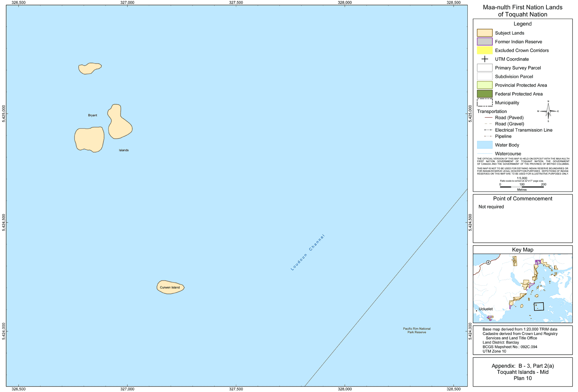The width and height of the screenshot is (578, 392).
Task: Click the Loudoun Channel label
Action: pos(308,252)
